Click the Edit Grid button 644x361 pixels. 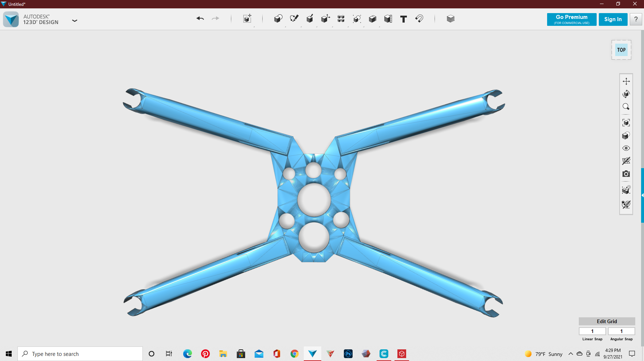pos(607,321)
